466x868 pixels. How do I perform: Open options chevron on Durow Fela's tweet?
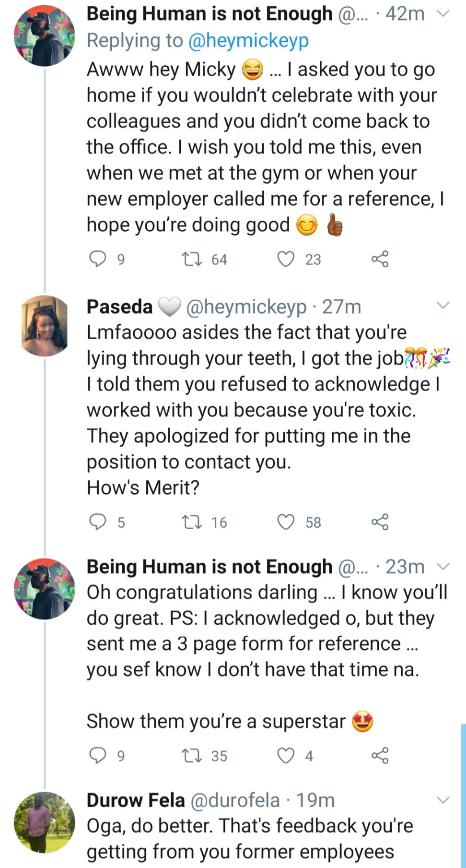pos(444,800)
